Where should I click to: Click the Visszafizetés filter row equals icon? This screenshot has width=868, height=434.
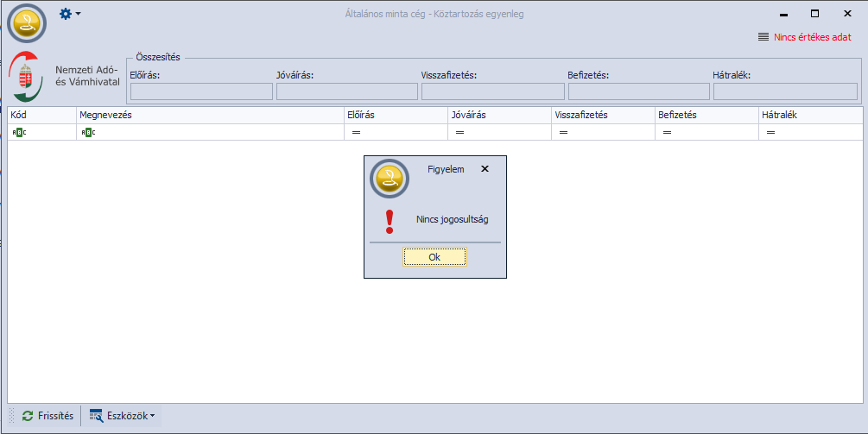[563, 132]
